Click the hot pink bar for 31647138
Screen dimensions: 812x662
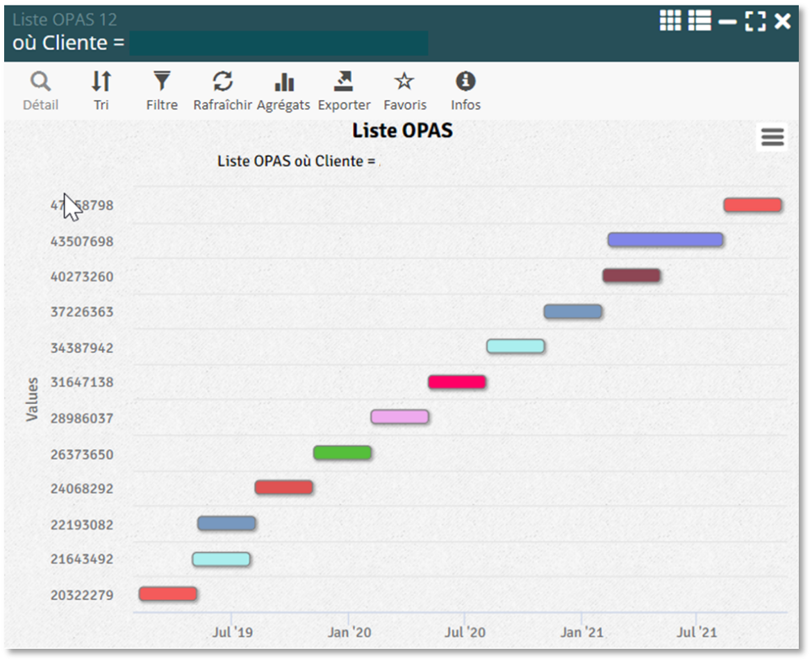pyautogui.click(x=457, y=382)
